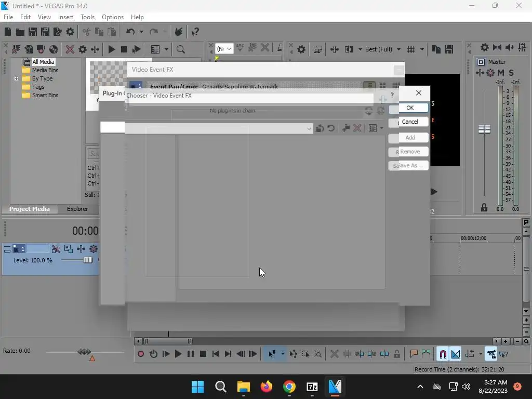This screenshot has width=532, height=399.
Task: Select All Media tree node
Action: tap(43, 62)
